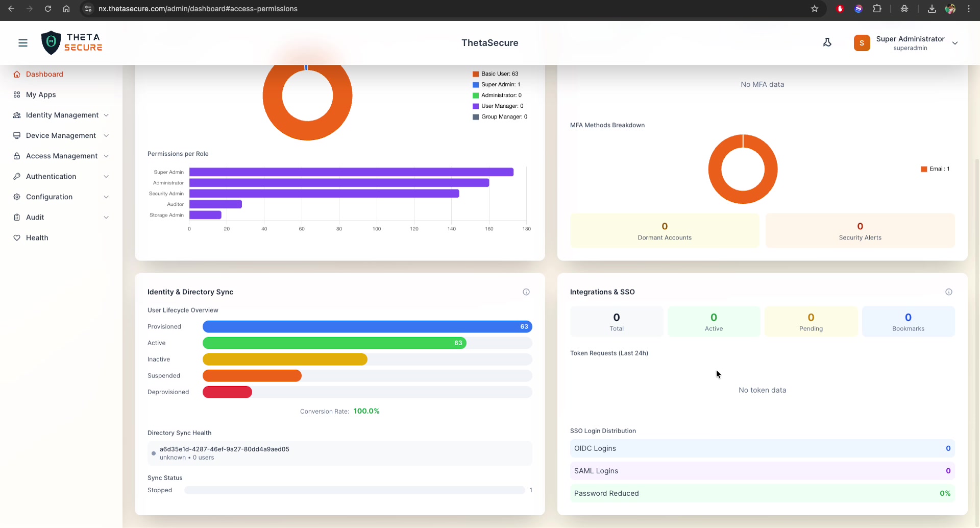Click the ThetaSecure shield logo
The height and width of the screenshot is (528, 980).
51,43
